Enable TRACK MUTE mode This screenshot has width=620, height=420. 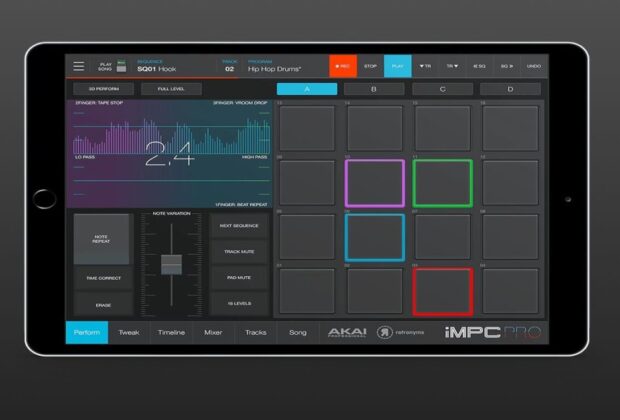[239, 252]
